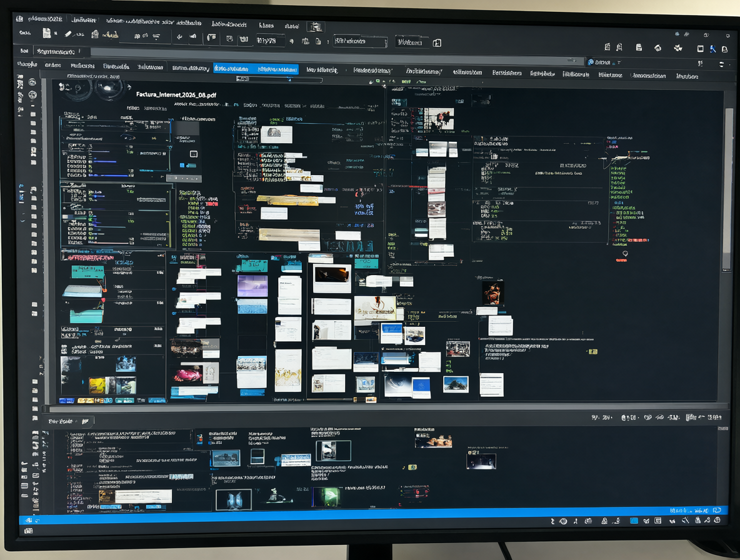Toggle the top circular icon in left sidebar
740x560 pixels.
tap(32, 82)
